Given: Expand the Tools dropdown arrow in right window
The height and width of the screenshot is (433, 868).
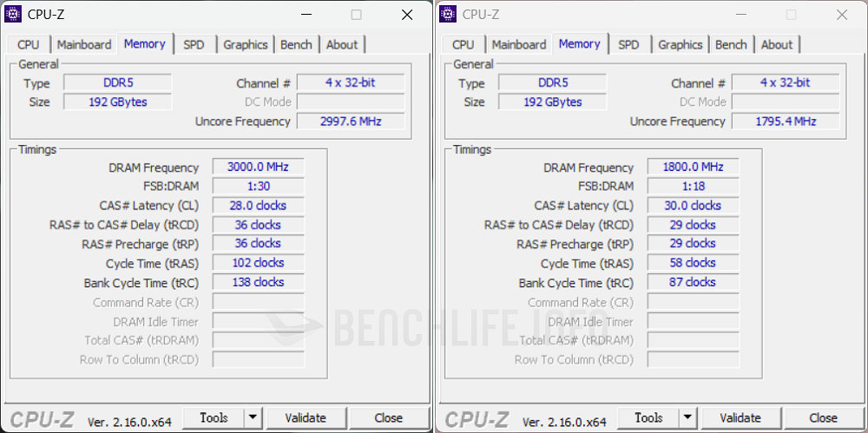Looking at the screenshot, I should (x=687, y=418).
